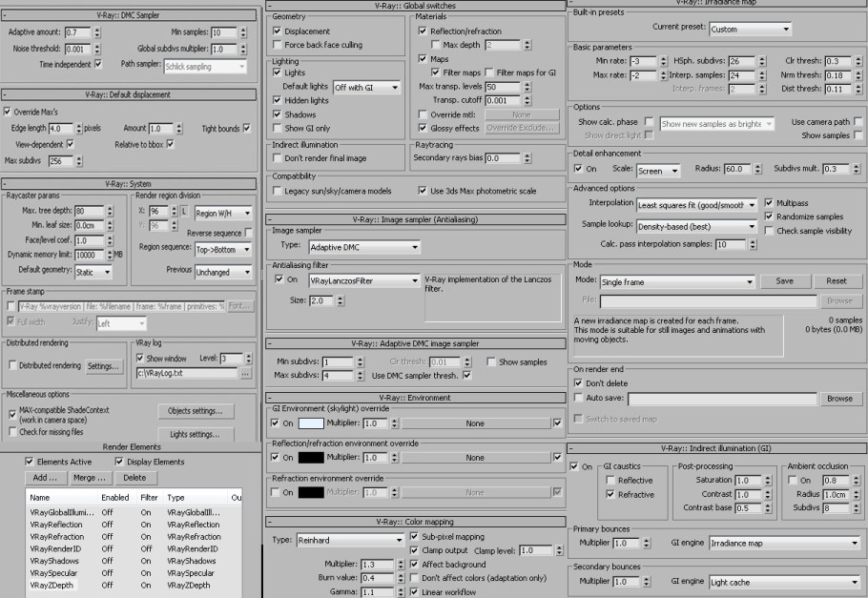Toggle Detail enhancement On checkbox

tap(578, 169)
